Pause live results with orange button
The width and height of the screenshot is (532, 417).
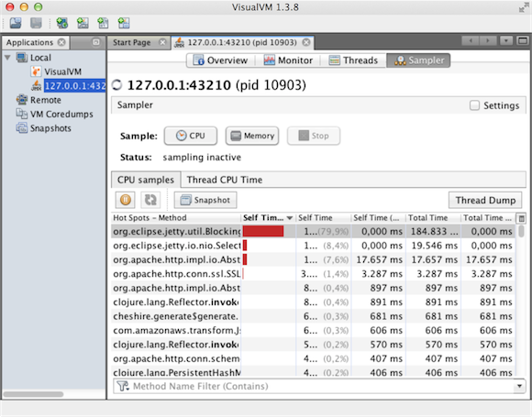tap(126, 200)
